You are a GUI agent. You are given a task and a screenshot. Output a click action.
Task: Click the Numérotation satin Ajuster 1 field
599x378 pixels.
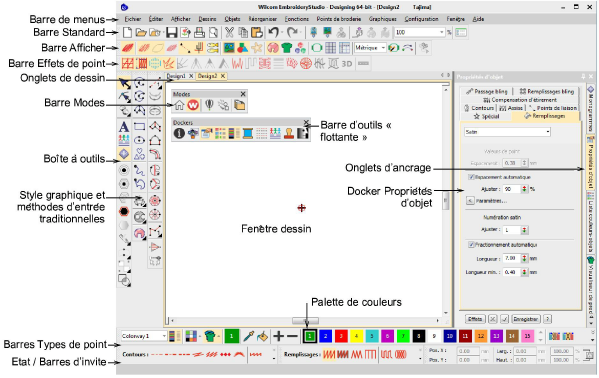click(x=512, y=230)
